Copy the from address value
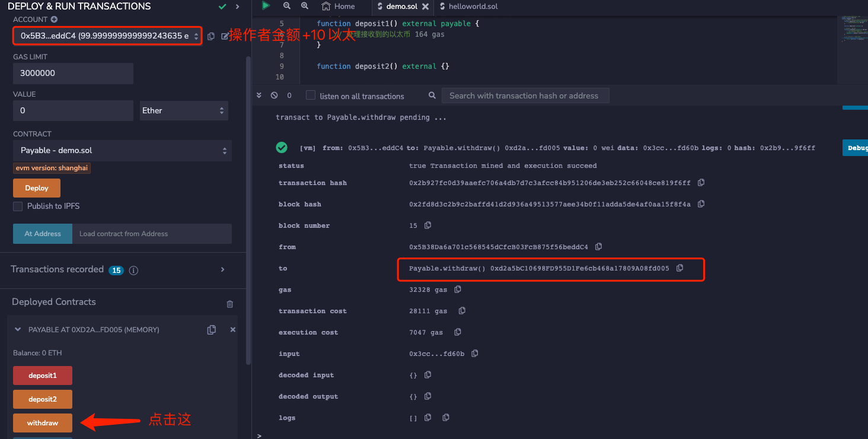This screenshot has width=868, height=439. (x=599, y=247)
